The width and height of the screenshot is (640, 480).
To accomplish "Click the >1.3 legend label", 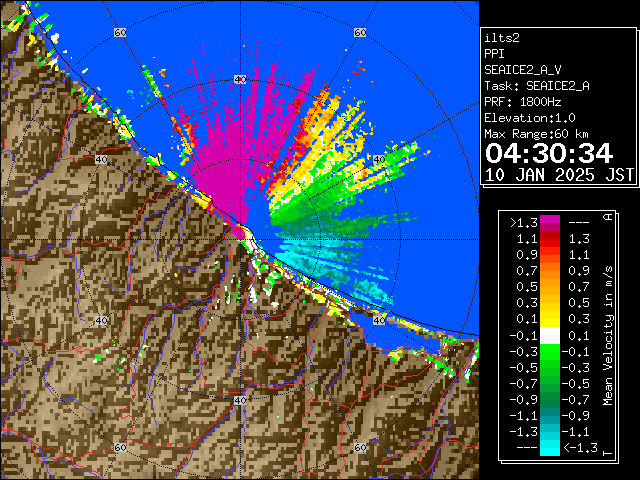I will coord(523,223).
